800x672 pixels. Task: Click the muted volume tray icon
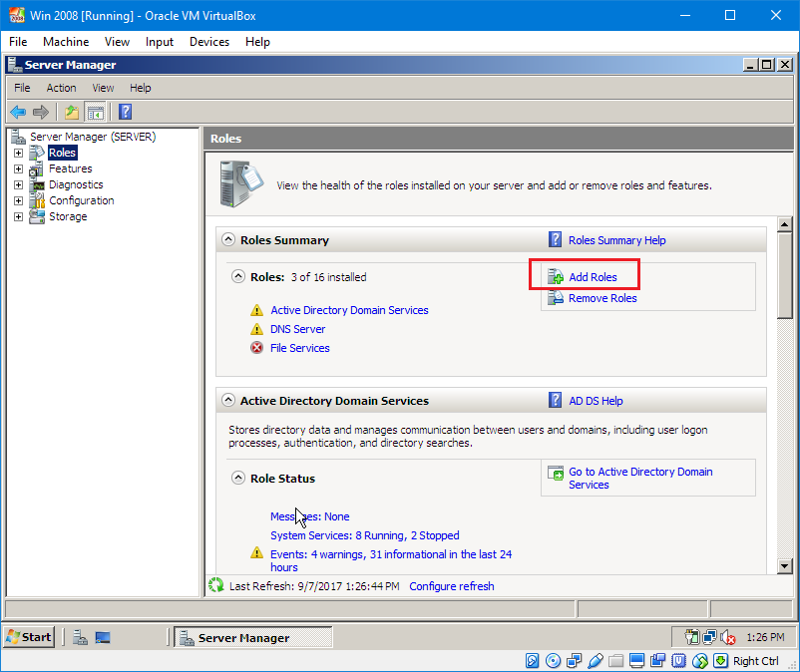point(728,637)
